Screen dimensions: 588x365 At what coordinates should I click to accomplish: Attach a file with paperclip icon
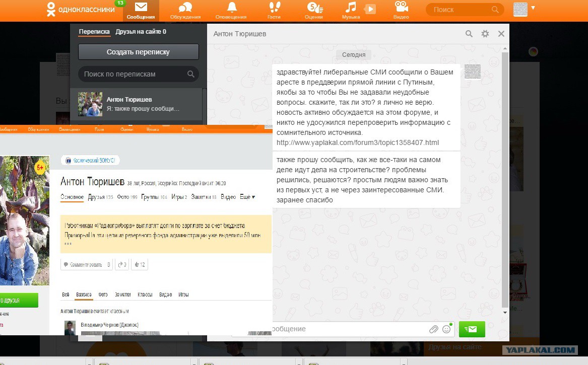point(433,329)
